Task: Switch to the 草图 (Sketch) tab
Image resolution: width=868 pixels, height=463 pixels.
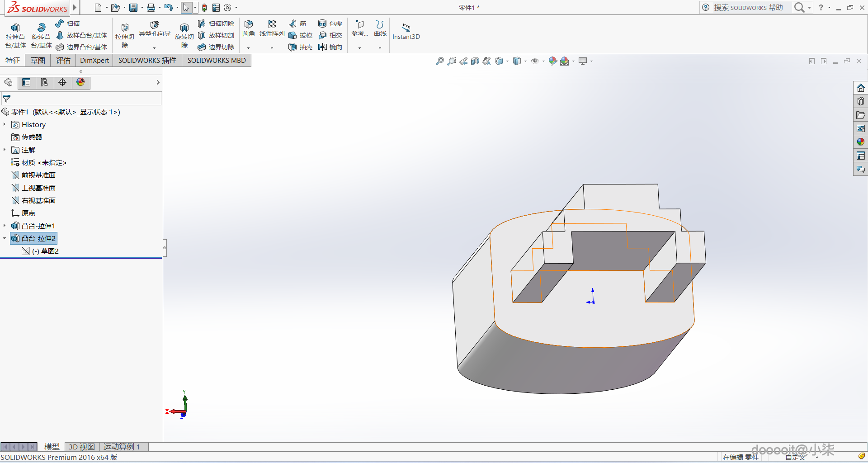Action: (38, 61)
